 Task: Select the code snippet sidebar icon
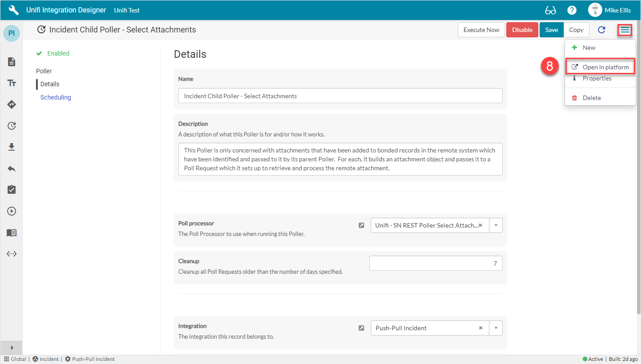click(11, 254)
